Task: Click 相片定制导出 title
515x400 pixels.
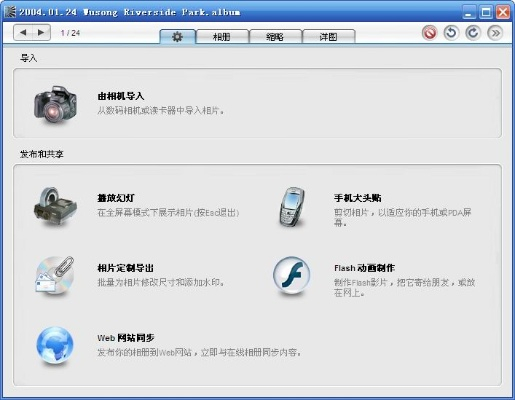Action: pos(125,268)
